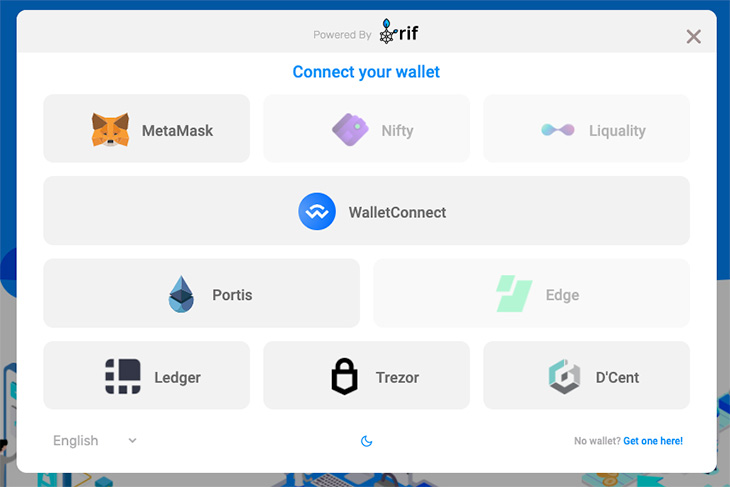
Task: Select the D'Cent cube icon
Action: [x=564, y=376]
